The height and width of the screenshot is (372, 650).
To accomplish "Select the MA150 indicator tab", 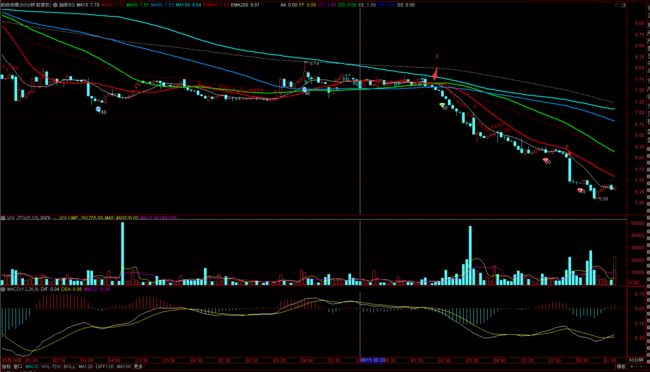I will click(x=124, y=367).
